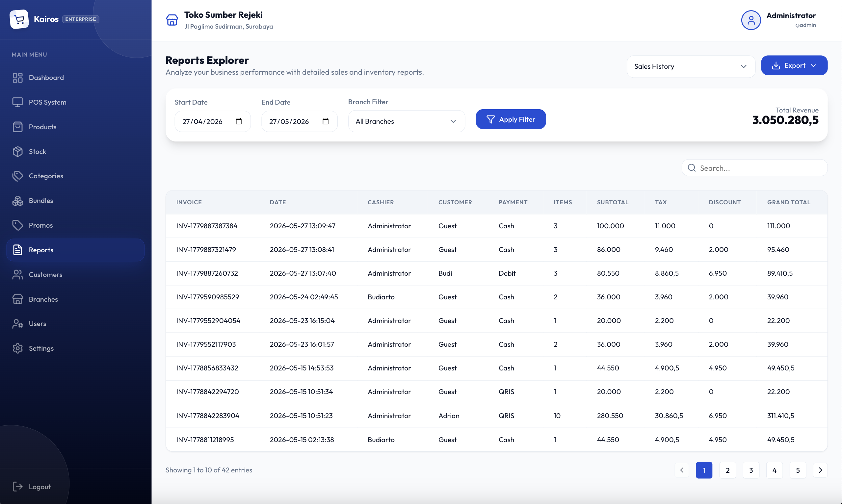Click the store icon beside Toko Sumber Rejeki
This screenshot has width=842, height=504.
coord(172,20)
